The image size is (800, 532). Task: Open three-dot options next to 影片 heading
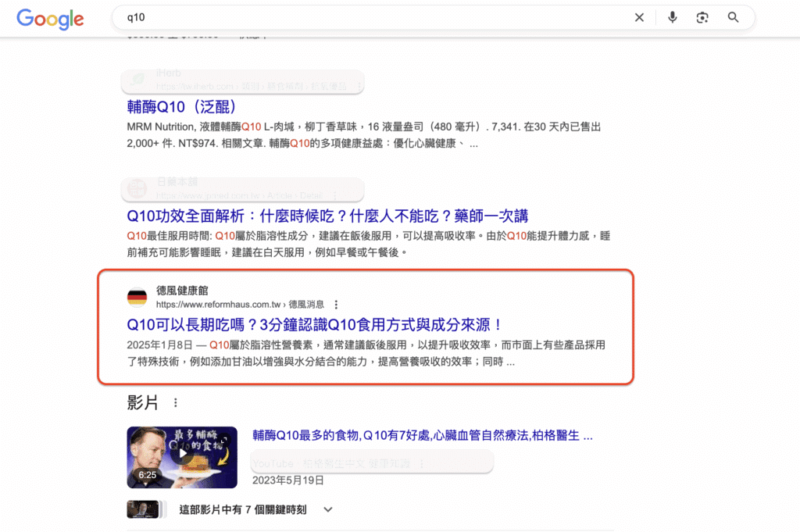tap(175, 403)
